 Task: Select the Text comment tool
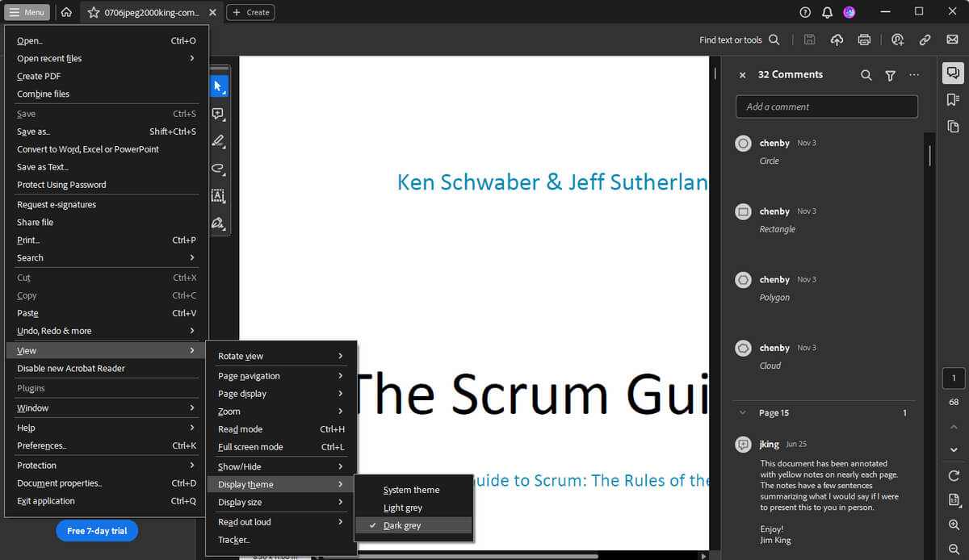click(219, 196)
